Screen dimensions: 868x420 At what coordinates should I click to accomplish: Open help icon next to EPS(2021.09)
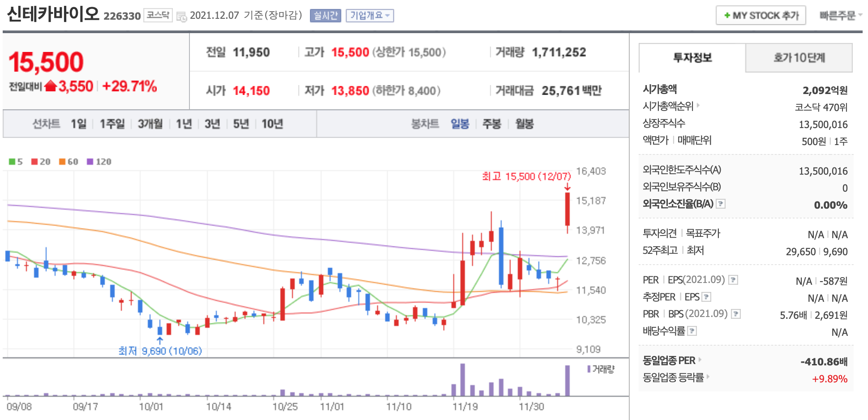733,280
